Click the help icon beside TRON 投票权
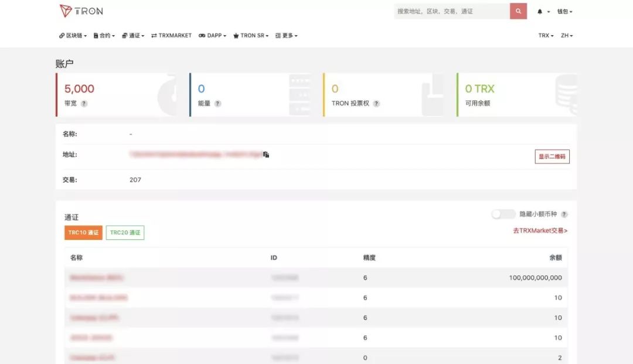The width and height of the screenshot is (633, 364). [x=376, y=104]
